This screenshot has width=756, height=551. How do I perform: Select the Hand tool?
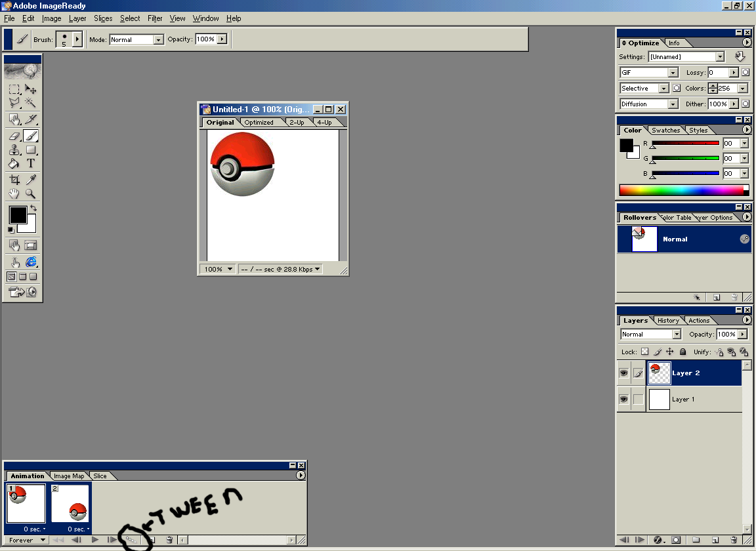[14, 194]
